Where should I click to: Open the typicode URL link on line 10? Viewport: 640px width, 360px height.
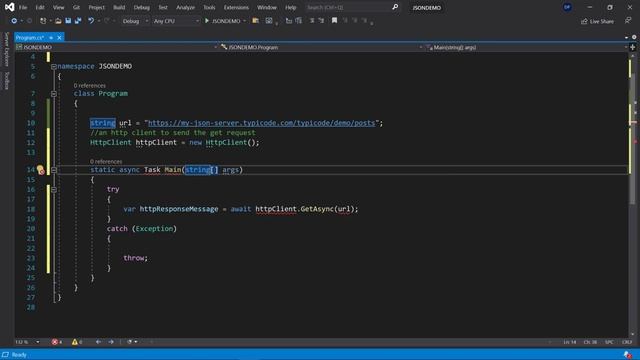(261, 123)
